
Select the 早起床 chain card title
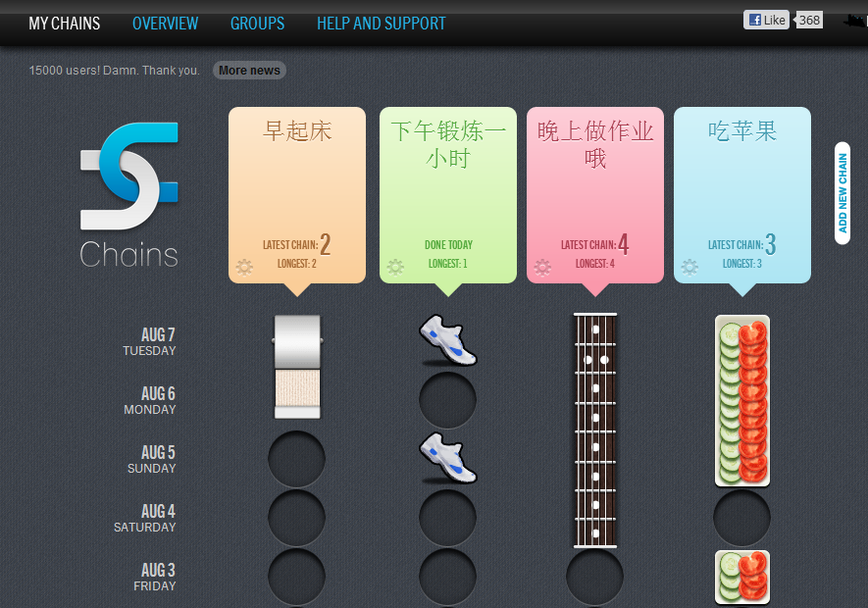click(x=297, y=131)
